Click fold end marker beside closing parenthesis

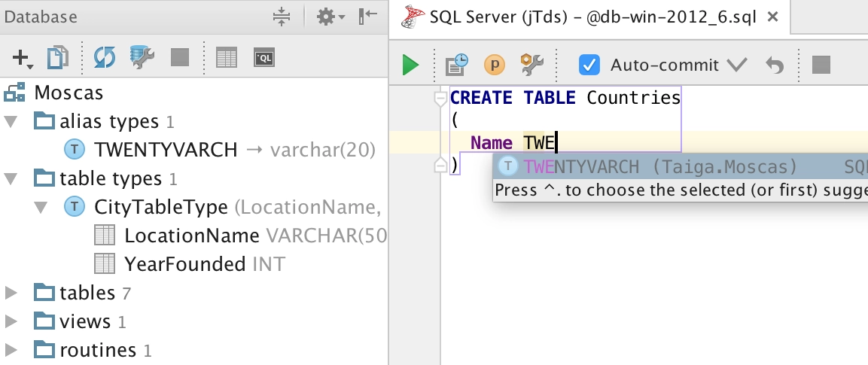click(x=440, y=165)
